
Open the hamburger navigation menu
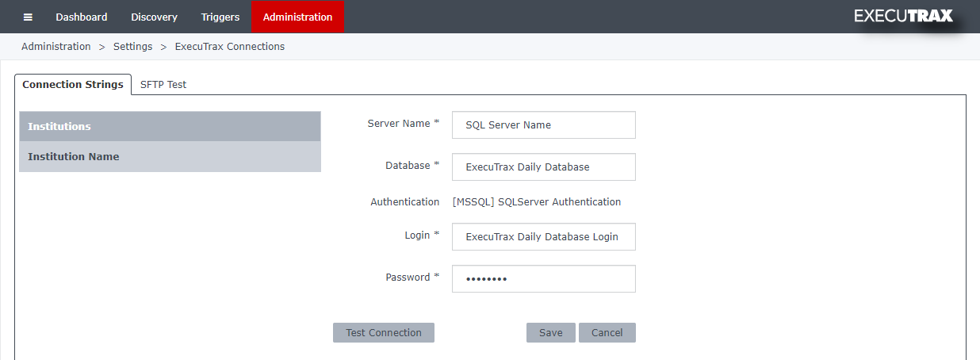pyautogui.click(x=28, y=17)
